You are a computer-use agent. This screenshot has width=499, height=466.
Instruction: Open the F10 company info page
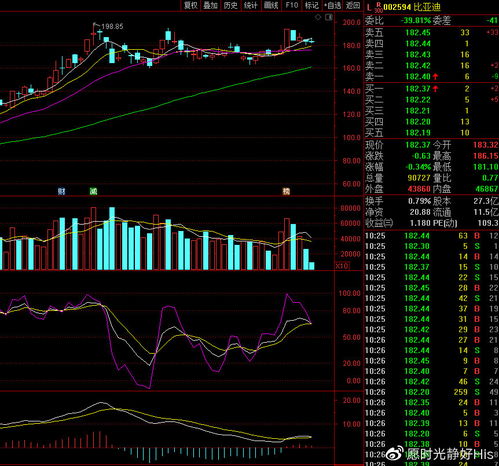click(292, 5)
